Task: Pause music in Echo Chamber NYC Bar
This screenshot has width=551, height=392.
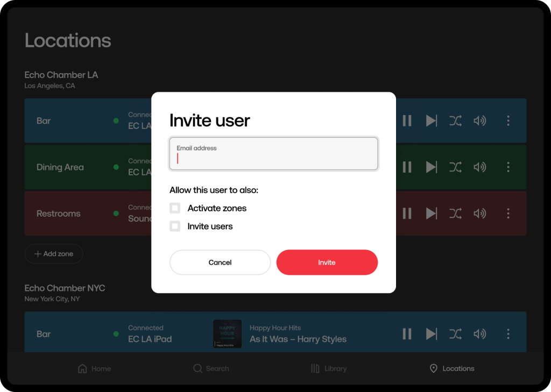Action: (407, 333)
